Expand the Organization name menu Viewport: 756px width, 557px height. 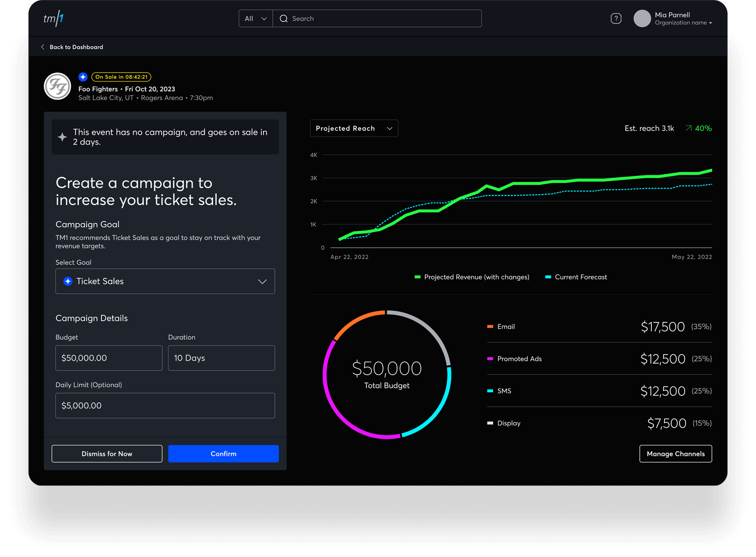click(684, 23)
